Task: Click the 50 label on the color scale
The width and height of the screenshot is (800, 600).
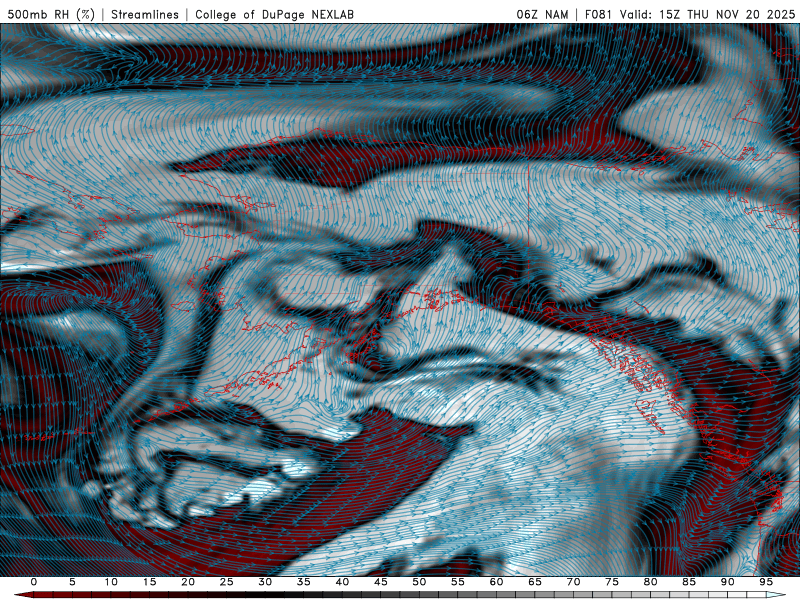Action: 419,582
